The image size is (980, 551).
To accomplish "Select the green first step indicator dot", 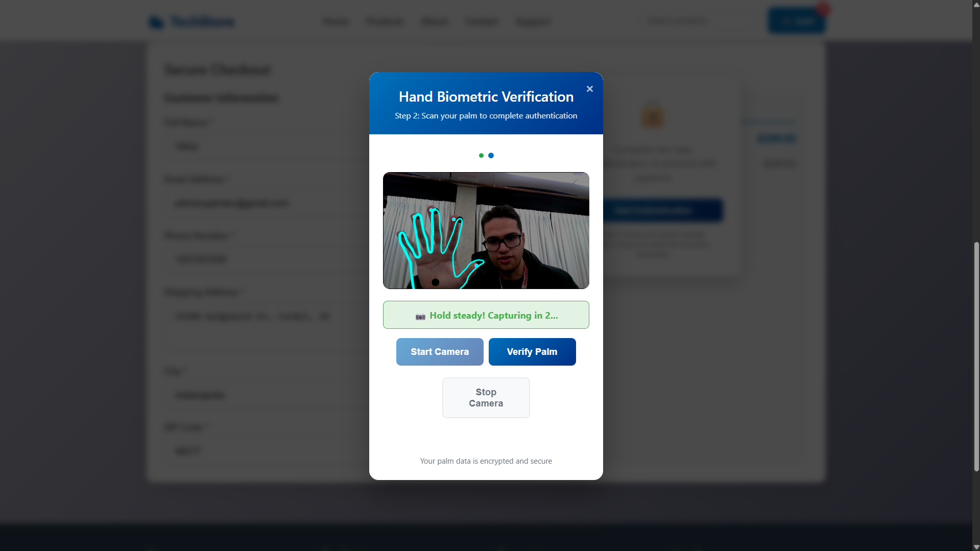I will point(481,156).
